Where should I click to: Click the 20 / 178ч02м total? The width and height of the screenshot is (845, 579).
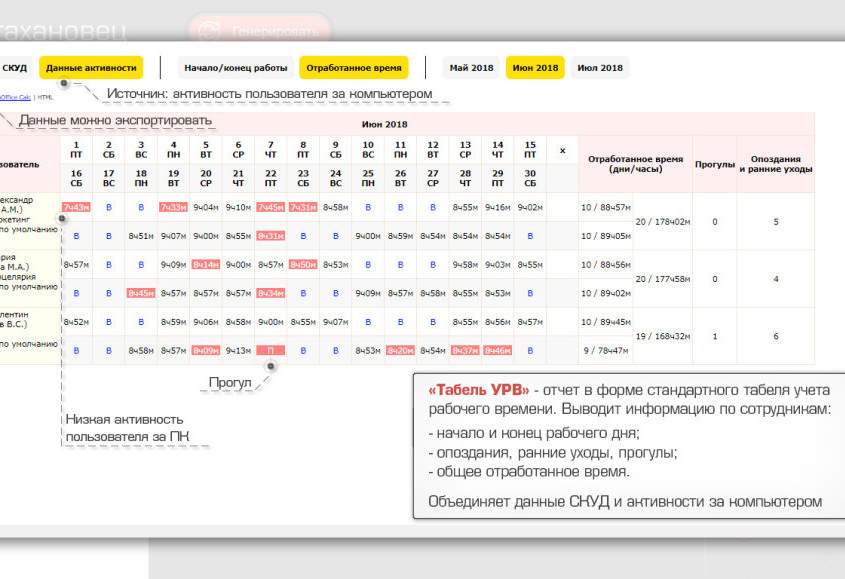pos(663,222)
